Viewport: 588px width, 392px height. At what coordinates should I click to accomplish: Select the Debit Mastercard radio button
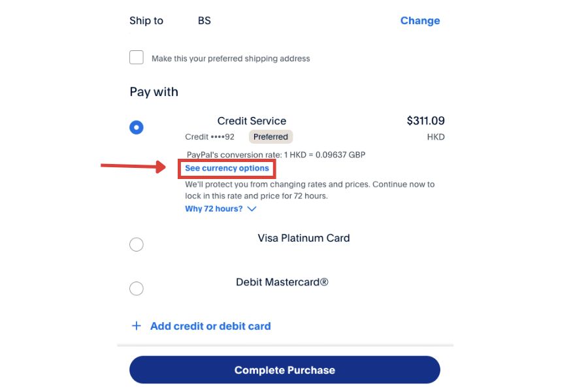pos(137,288)
